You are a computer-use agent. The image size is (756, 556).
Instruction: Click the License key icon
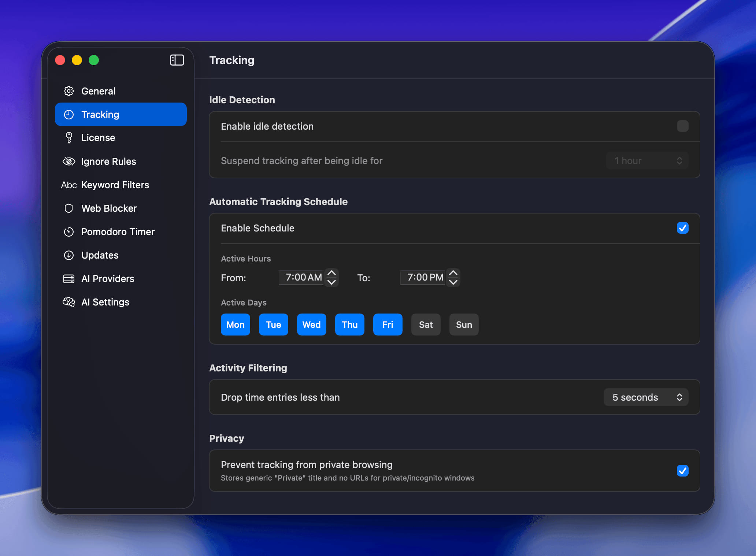[x=69, y=138]
